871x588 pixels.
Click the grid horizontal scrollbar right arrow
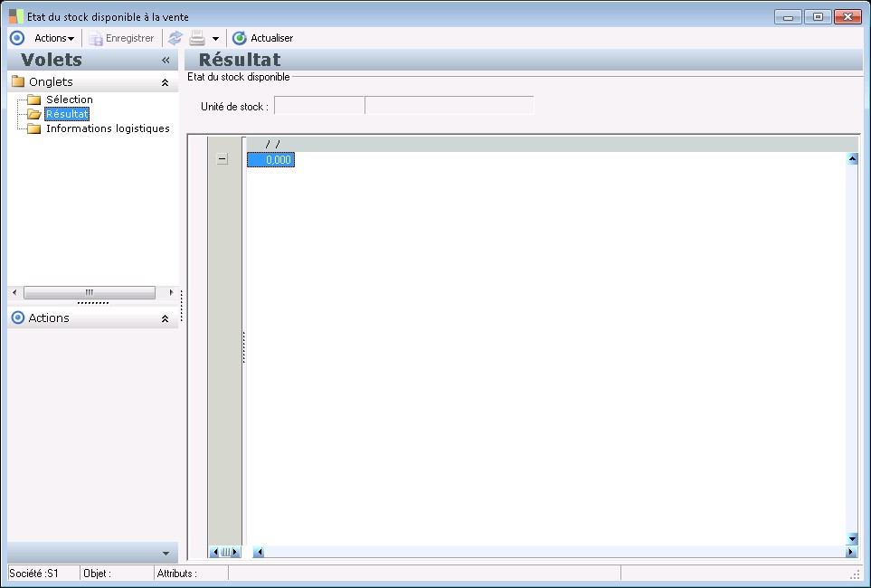851,552
